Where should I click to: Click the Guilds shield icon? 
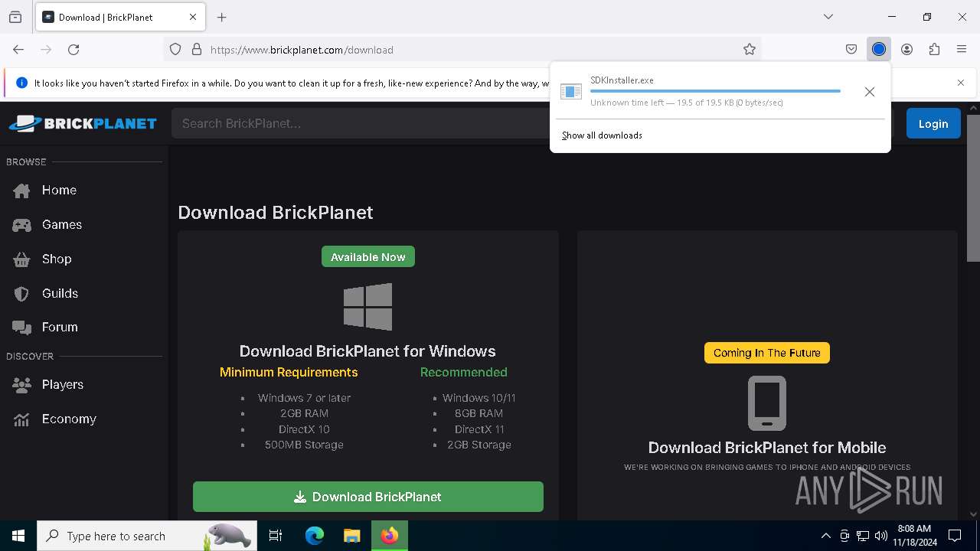point(21,294)
